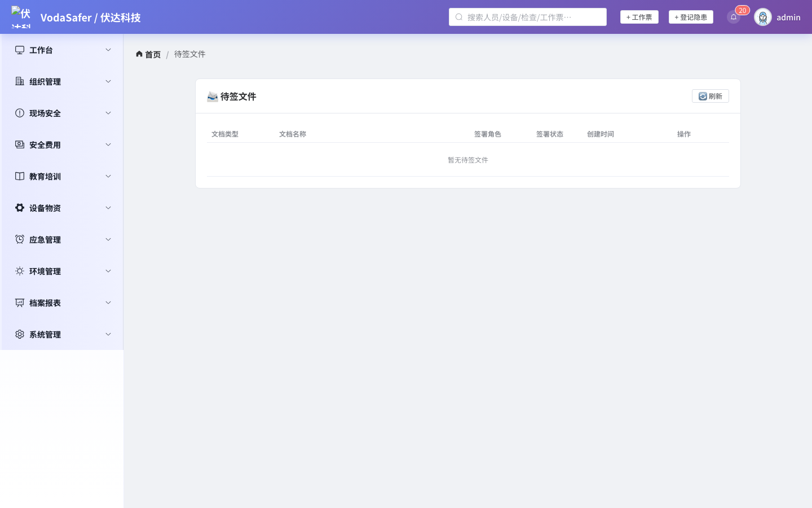This screenshot has width=812, height=508.
Task: Click the 暂无待签文件 empty message
Action: pos(468,160)
